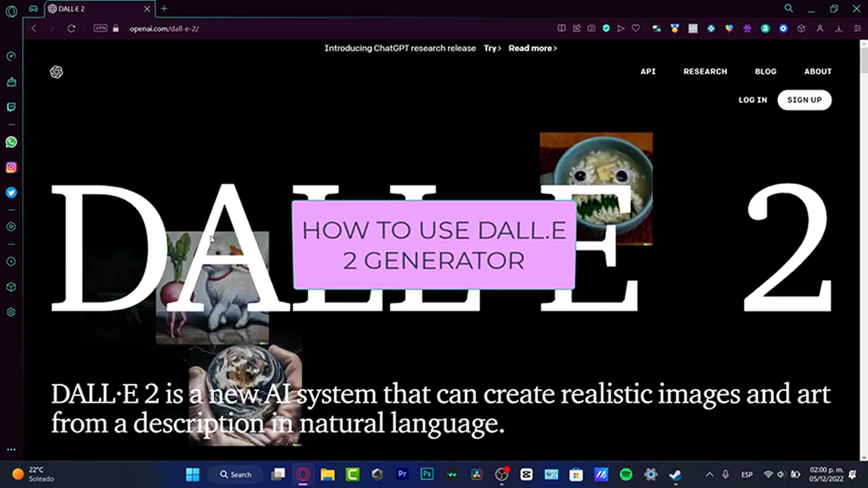The height and width of the screenshot is (488, 868).
Task: Toggle the VPN badge in address bar
Action: point(100,28)
